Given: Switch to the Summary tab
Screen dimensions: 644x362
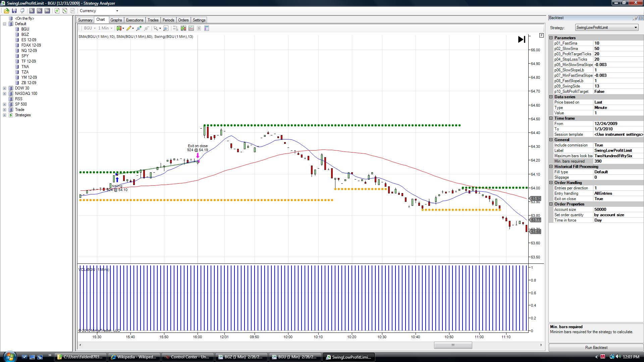Looking at the screenshot, I should (85, 20).
